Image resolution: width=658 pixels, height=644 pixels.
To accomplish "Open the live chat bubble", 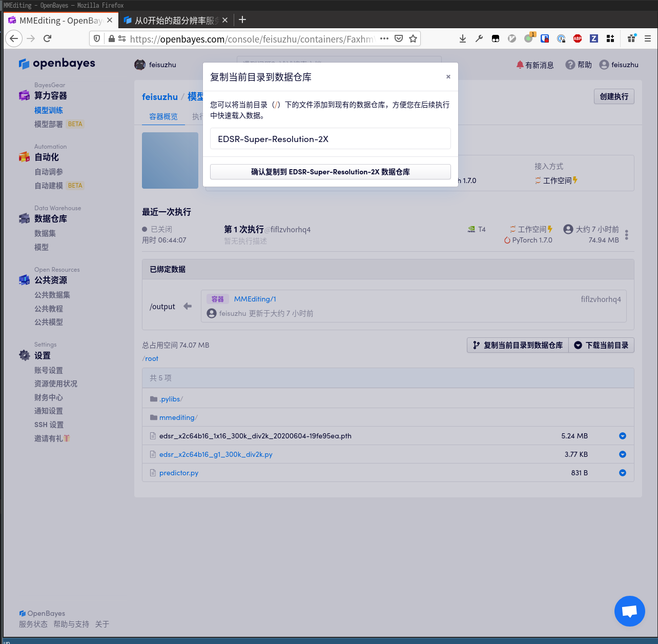I will click(629, 611).
